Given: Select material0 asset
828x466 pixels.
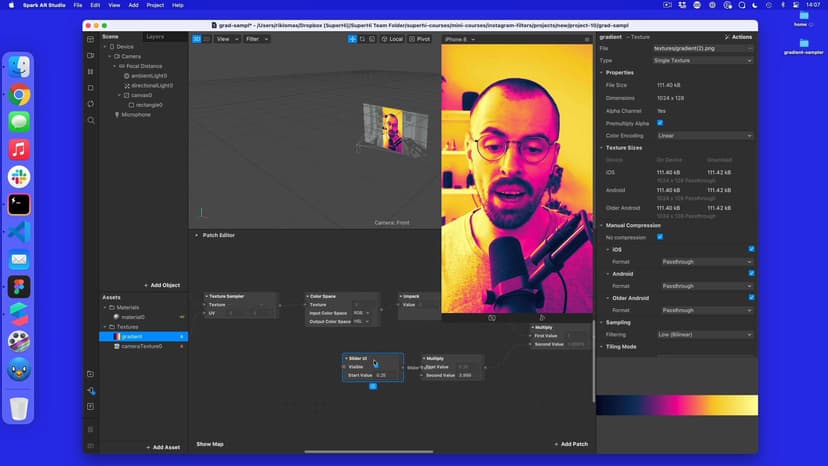Looking at the screenshot, I should pos(133,317).
